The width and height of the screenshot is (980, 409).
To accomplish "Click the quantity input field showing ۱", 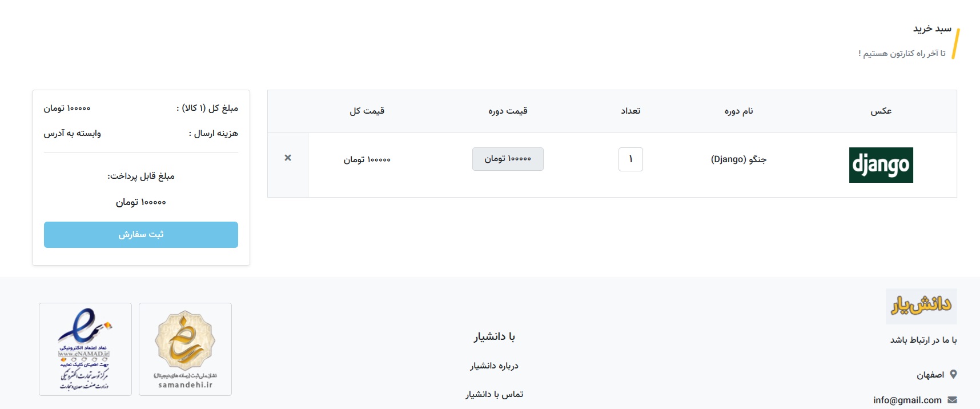I will point(630,159).
